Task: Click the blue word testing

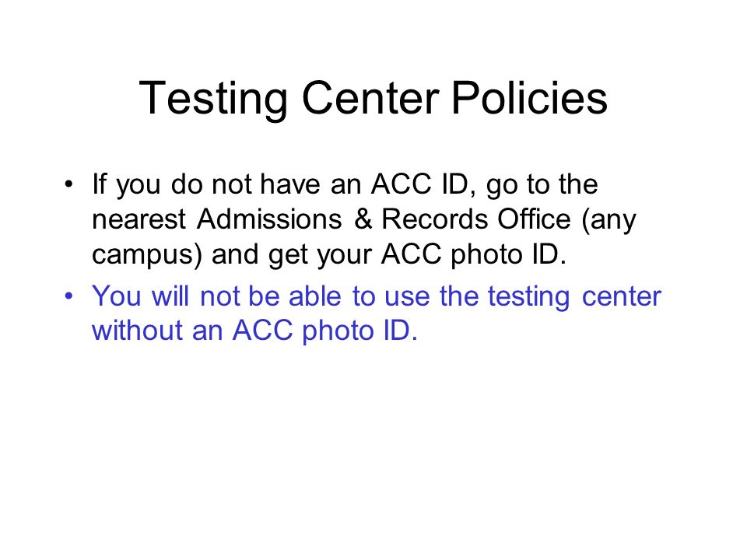Action: (x=528, y=297)
